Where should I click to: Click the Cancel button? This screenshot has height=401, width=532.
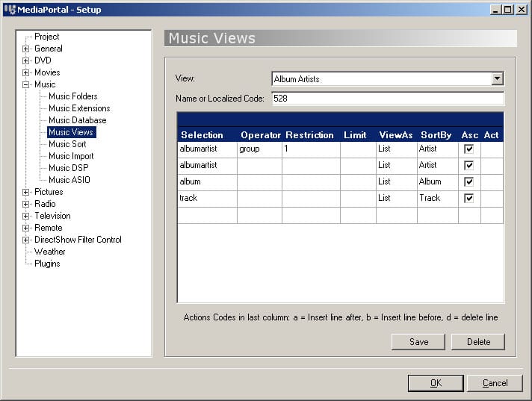[x=495, y=383]
